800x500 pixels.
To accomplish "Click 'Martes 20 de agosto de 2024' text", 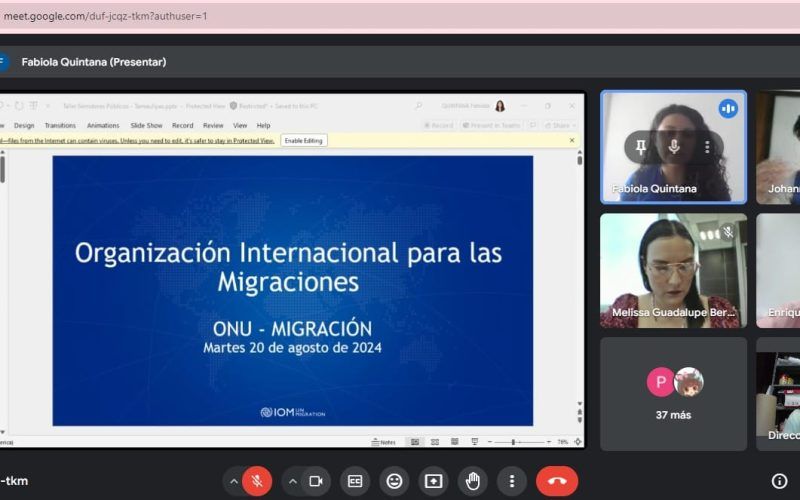I will click(292, 348).
